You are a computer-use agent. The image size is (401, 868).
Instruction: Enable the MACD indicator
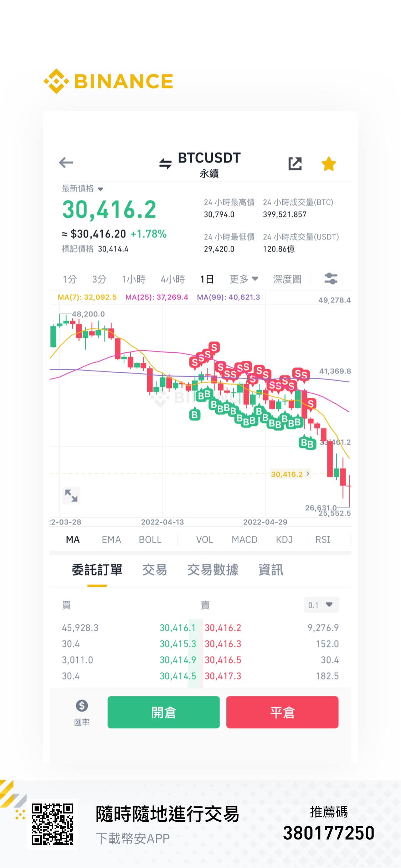coord(245,539)
